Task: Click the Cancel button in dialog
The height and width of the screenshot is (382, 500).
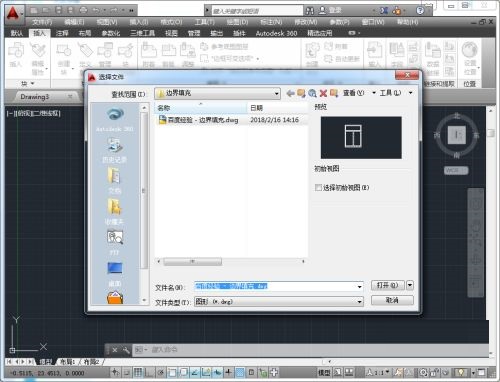Action: tap(392, 300)
